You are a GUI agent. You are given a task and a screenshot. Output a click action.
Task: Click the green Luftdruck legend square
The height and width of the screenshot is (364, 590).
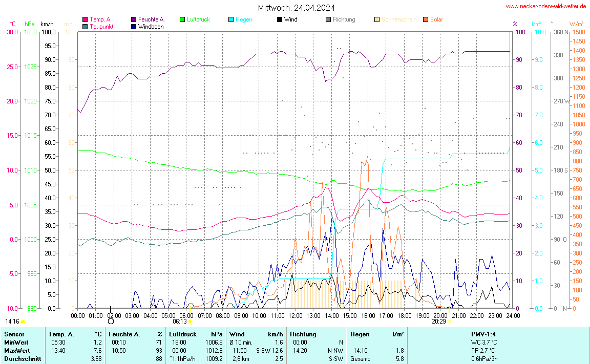(182, 19)
